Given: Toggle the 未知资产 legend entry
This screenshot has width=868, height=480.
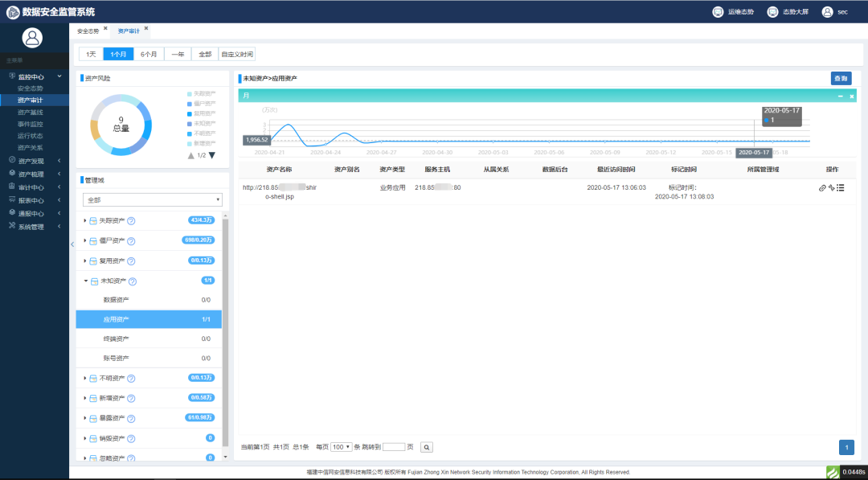Looking at the screenshot, I should [x=202, y=124].
